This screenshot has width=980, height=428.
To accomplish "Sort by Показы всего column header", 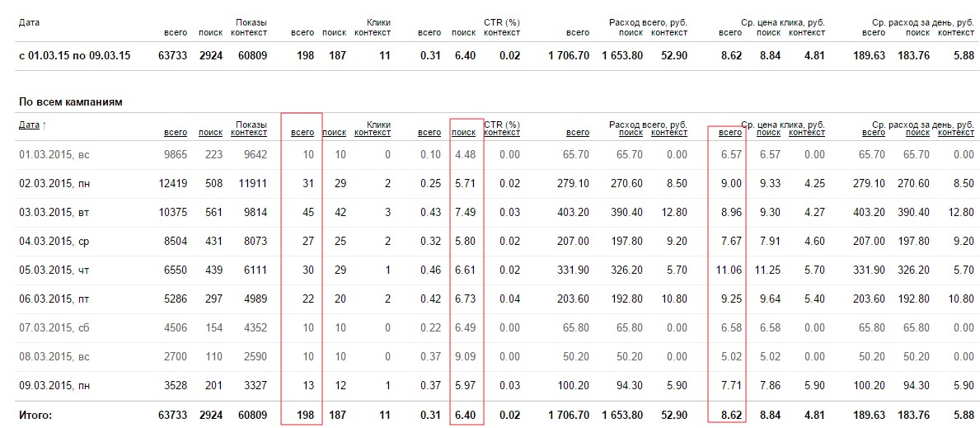I will pyautogui.click(x=176, y=132).
